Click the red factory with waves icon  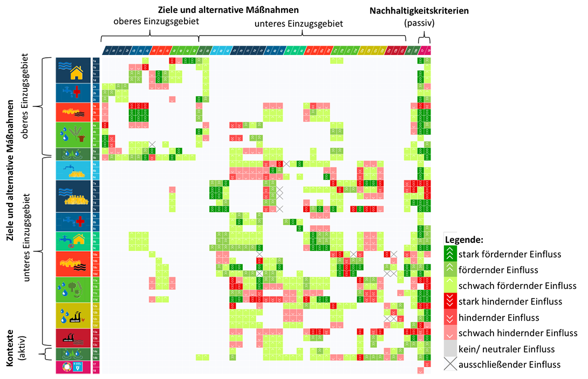[x=70, y=338]
